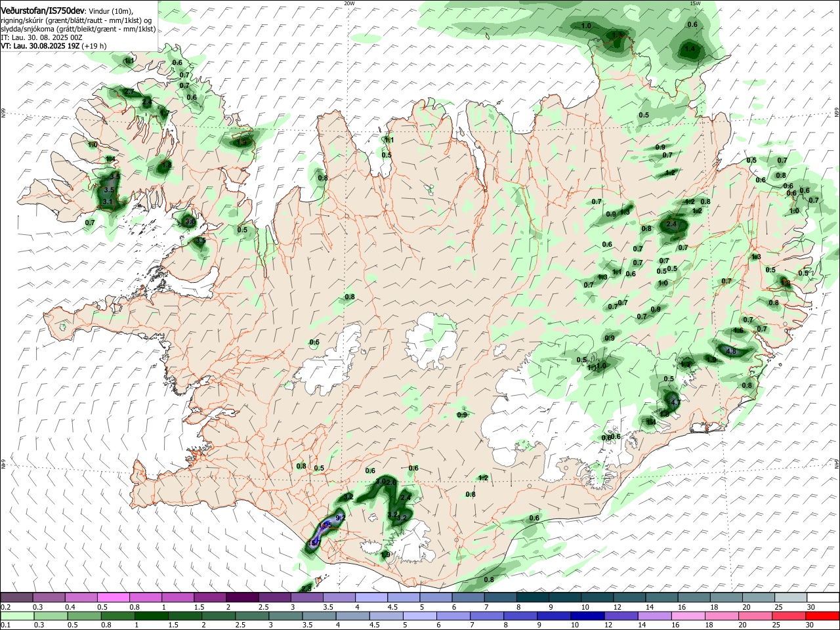The height and width of the screenshot is (630, 840).
Task: Click the 'slydda/snjókoma' legend description line
Action: pos(78,29)
